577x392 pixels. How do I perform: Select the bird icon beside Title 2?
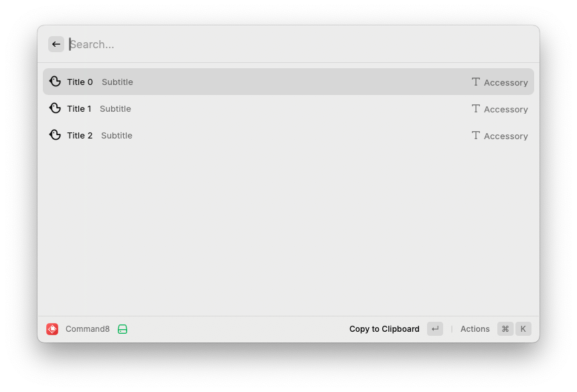pos(55,135)
